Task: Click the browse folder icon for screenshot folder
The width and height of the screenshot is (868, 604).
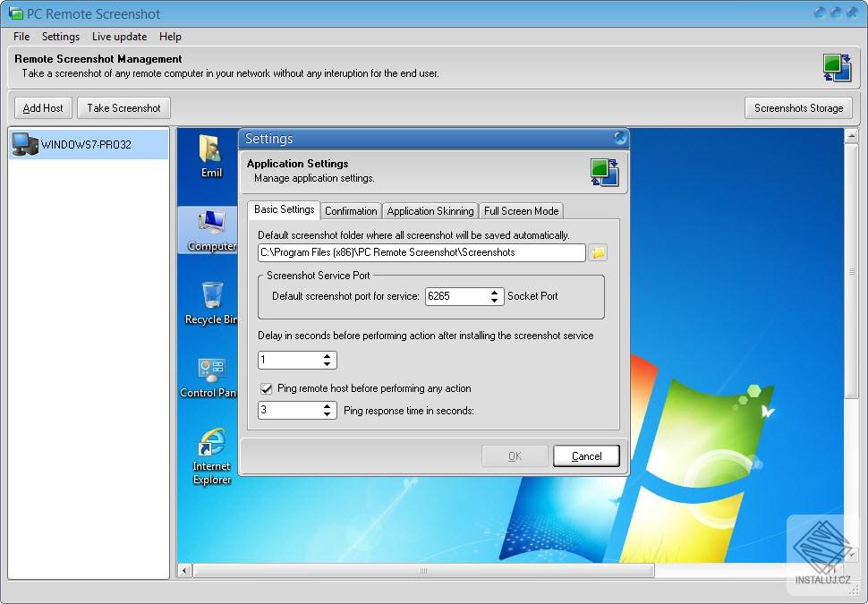Action: [598, 252]
